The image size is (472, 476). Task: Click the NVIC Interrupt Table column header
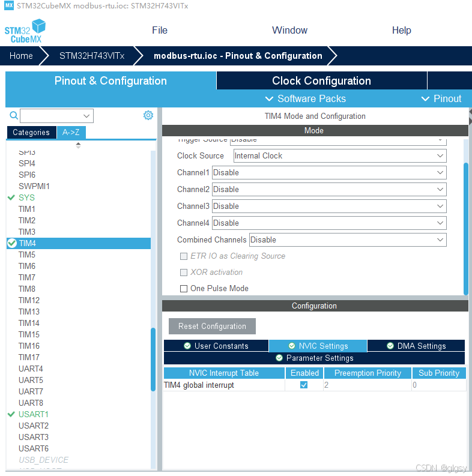click(x=224, y=373)
